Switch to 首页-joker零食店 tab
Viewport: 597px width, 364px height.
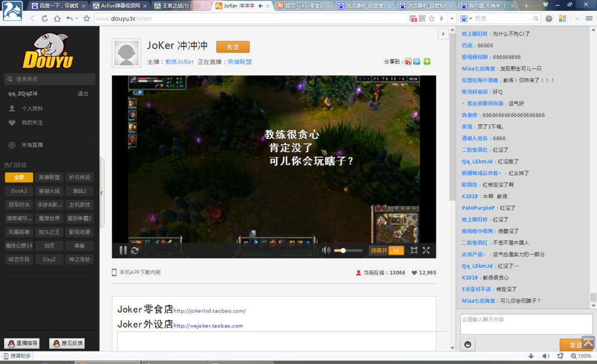304,6
